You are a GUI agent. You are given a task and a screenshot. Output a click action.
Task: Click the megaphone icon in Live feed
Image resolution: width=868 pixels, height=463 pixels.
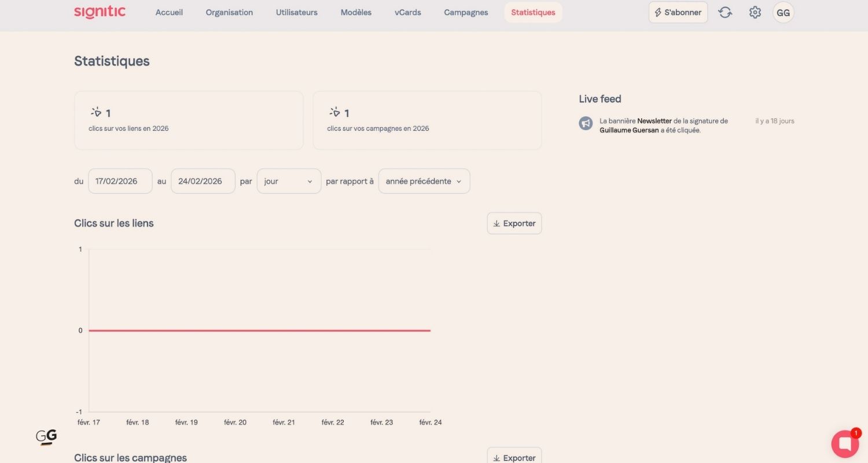pyautogui.click(x=586, y=123)
